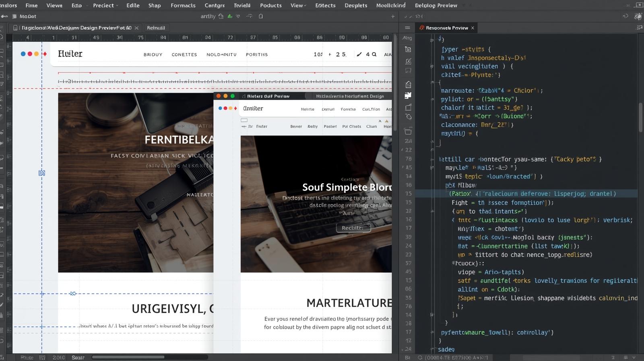Toggle the checkbox above the 'Freter' row

coord(244,120)
